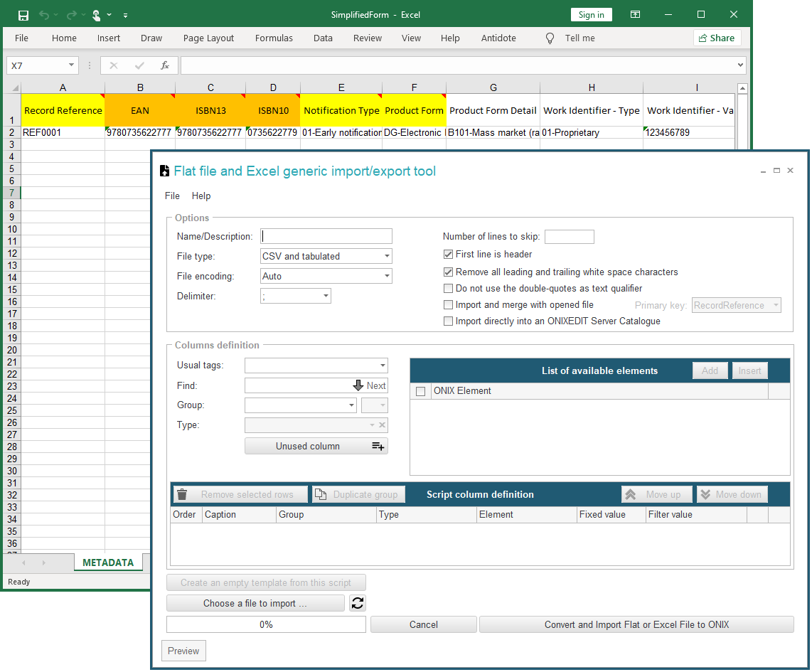
Task: Enable Import directly into ONIXEDIT Server Catalogue
Action: point(449,321)
